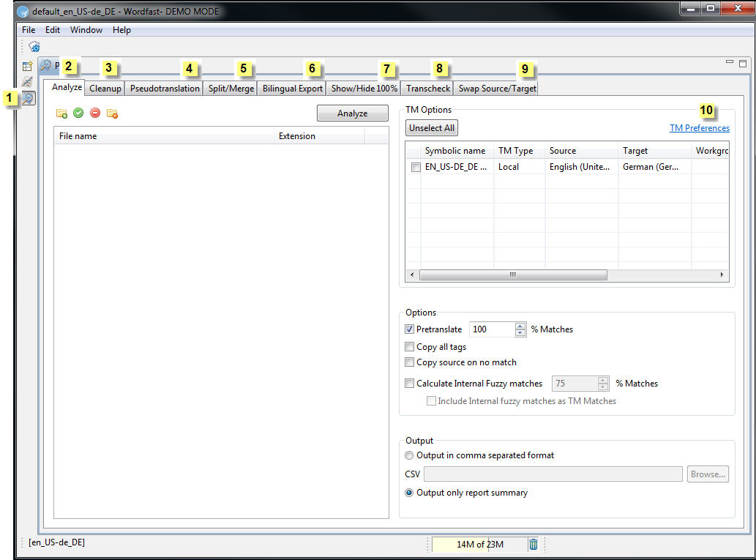Minimize the PM view panel

tap(730, 62)
